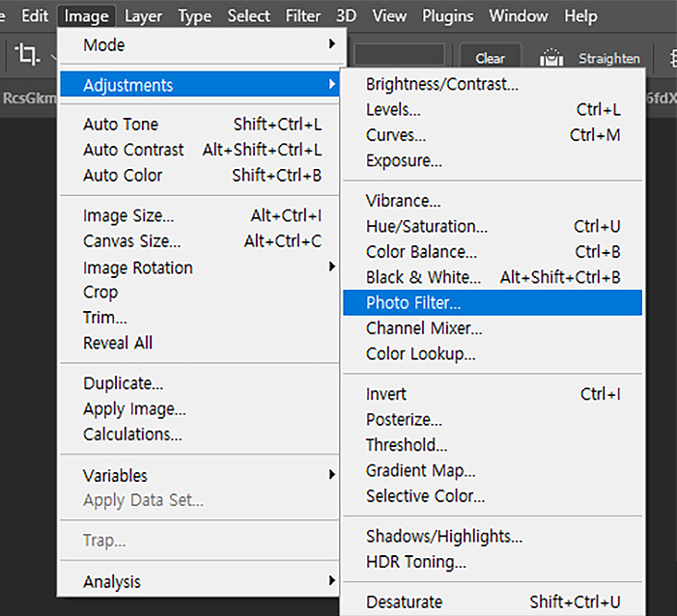Screen dimensions: 677x616
Task: Open the Edit menu
Action: pos(35,16)
